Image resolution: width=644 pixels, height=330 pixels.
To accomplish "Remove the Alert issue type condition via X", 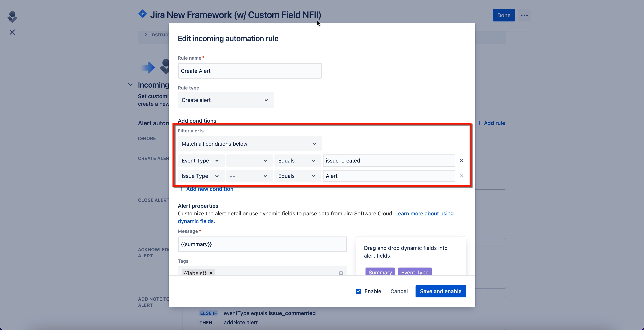I will [x=461, y=176].
